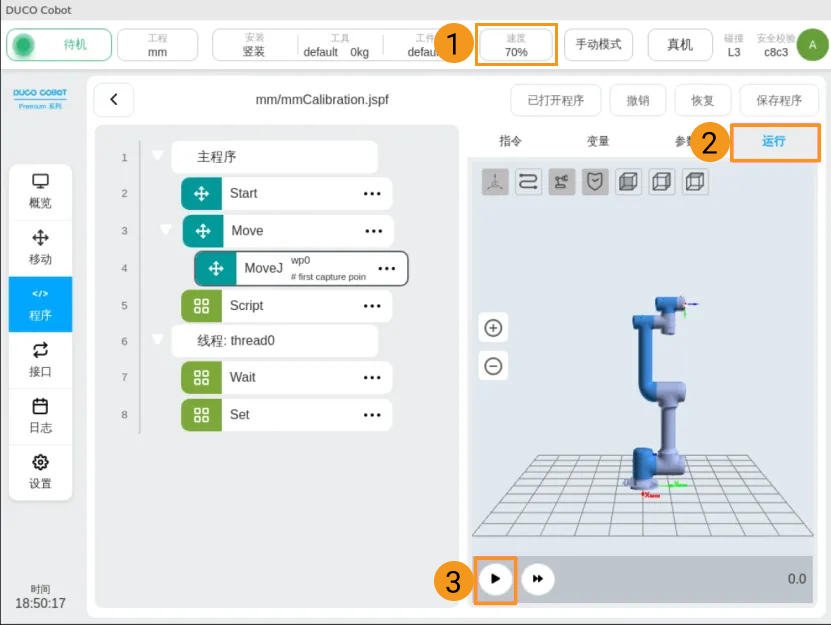Collapse the 线程: thread0 tree
This screenshot has width=831, height=625.
coord(157,339)
